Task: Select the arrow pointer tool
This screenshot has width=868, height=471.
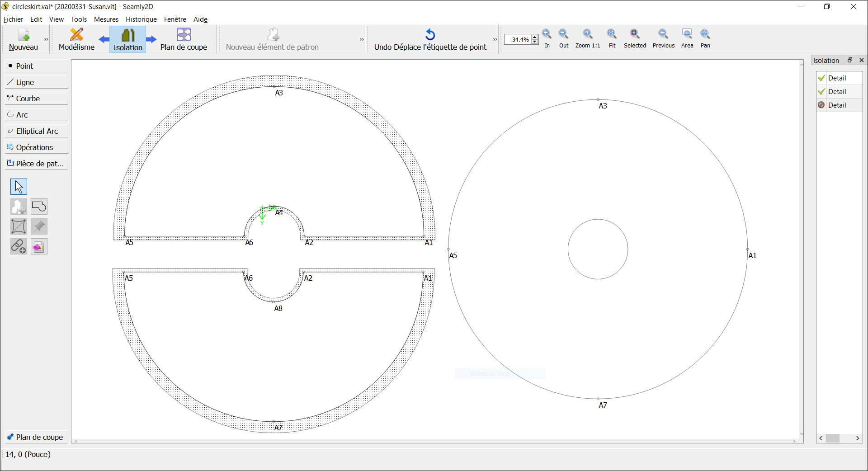Action: click(x=19, y=187)
